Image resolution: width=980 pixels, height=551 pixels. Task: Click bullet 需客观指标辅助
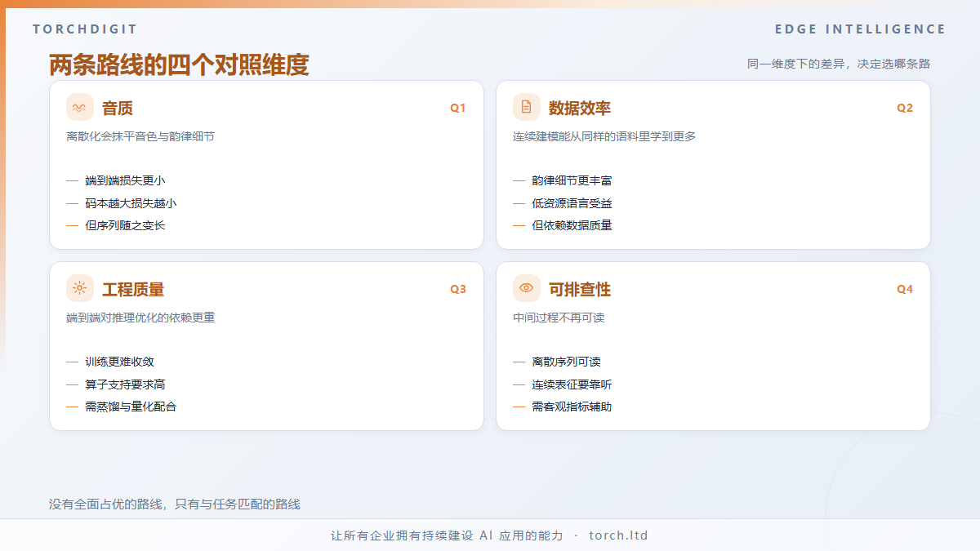click(x=572, y=407)
